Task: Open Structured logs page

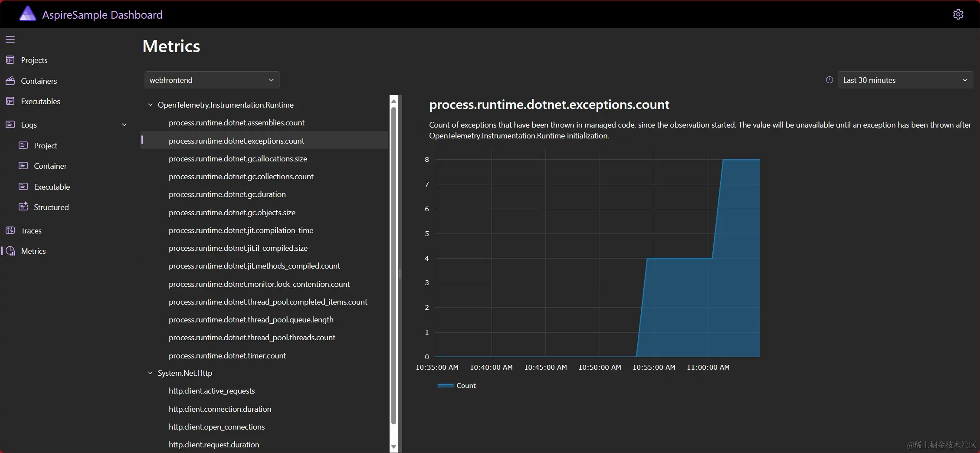Action: [x=51, y=207]
